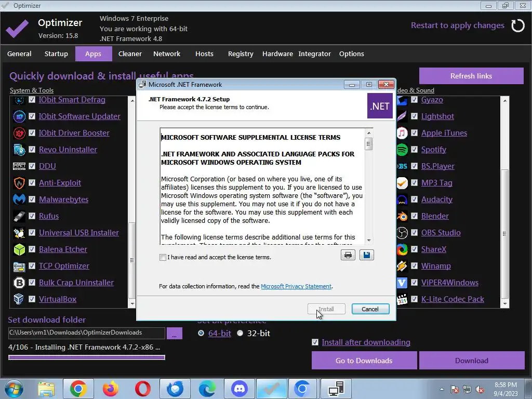Uncheck the OBS Studio checkbox
Image resolution: width=532 pixels, height=399 pixels.
coord(414,232)
